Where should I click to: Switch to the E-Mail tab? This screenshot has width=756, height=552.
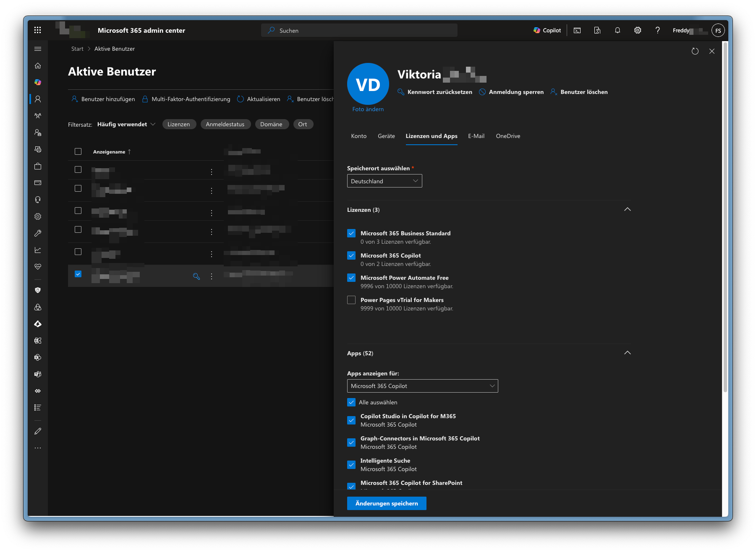476,136
